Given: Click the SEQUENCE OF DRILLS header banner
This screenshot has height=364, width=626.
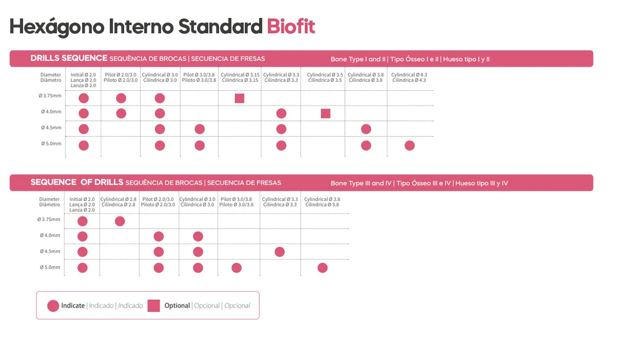Looking at the screenshot, I should 301,183.
